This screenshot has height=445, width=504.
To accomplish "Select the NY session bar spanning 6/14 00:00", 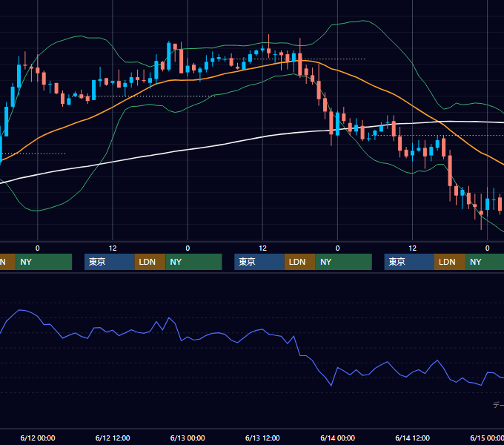I will (x=344, y=262).
